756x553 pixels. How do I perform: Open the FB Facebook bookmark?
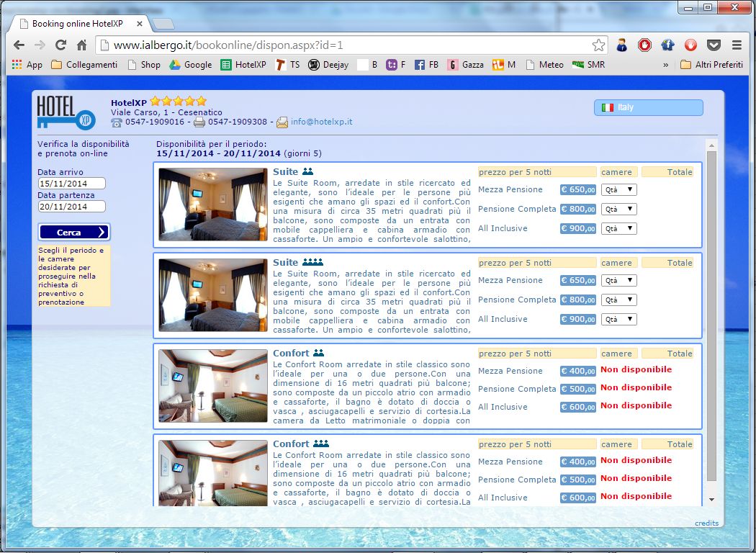427,65
